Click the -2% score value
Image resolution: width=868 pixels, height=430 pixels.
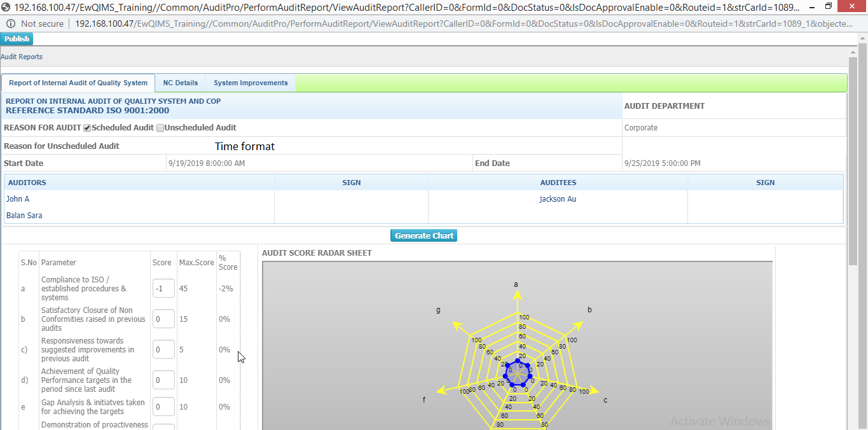226,289
